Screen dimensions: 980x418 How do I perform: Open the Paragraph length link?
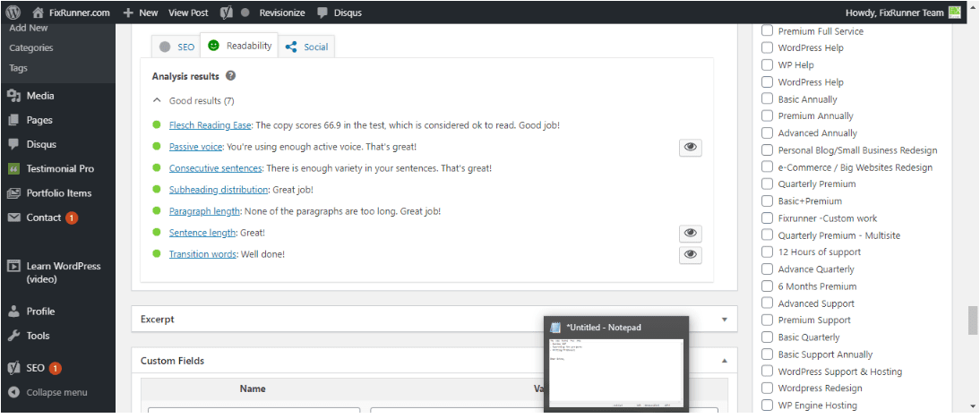point(204,211)
